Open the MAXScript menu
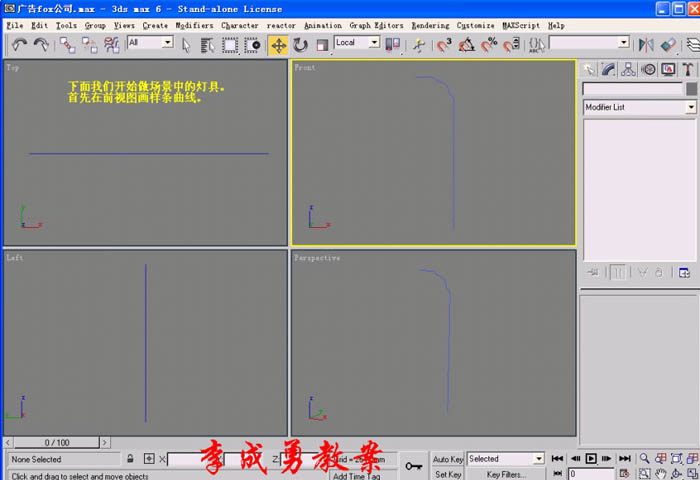 click(x=521, y=25)
